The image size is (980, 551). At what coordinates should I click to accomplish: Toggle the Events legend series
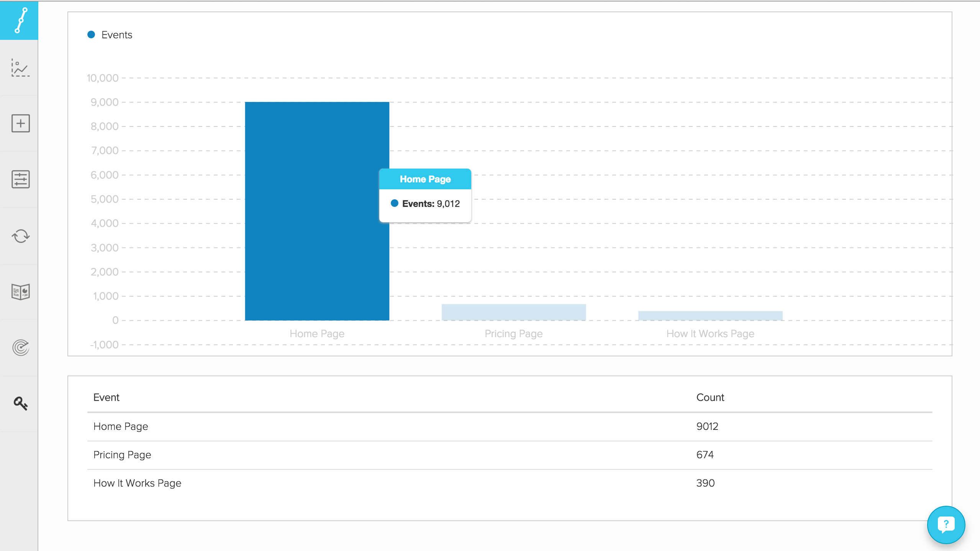[x=116, y=35]
